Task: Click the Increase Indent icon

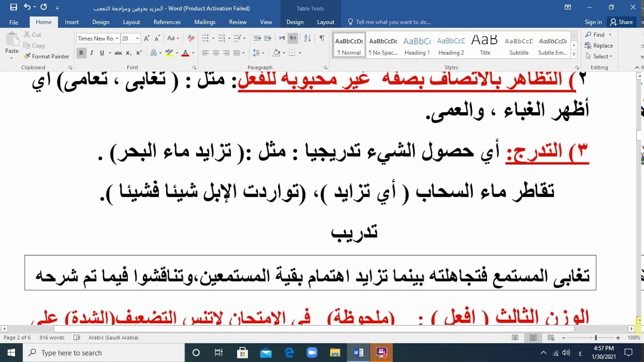Action: [x=268, y=38]
